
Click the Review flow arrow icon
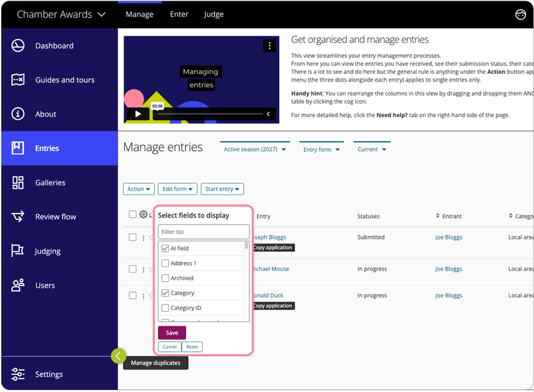tap(18, 217)
